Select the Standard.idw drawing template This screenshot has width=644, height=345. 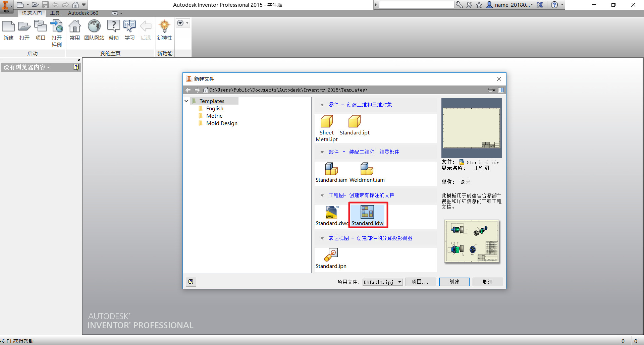click(x=367, y=216)
